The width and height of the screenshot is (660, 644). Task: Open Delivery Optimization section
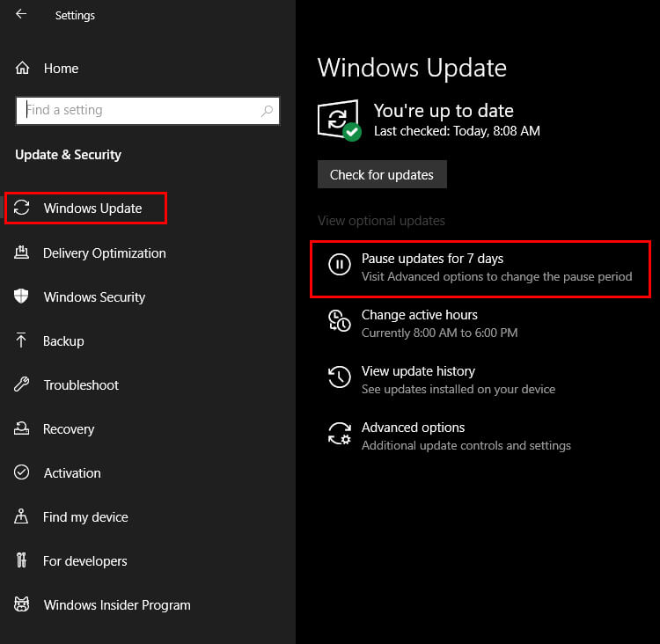(105, 253)
